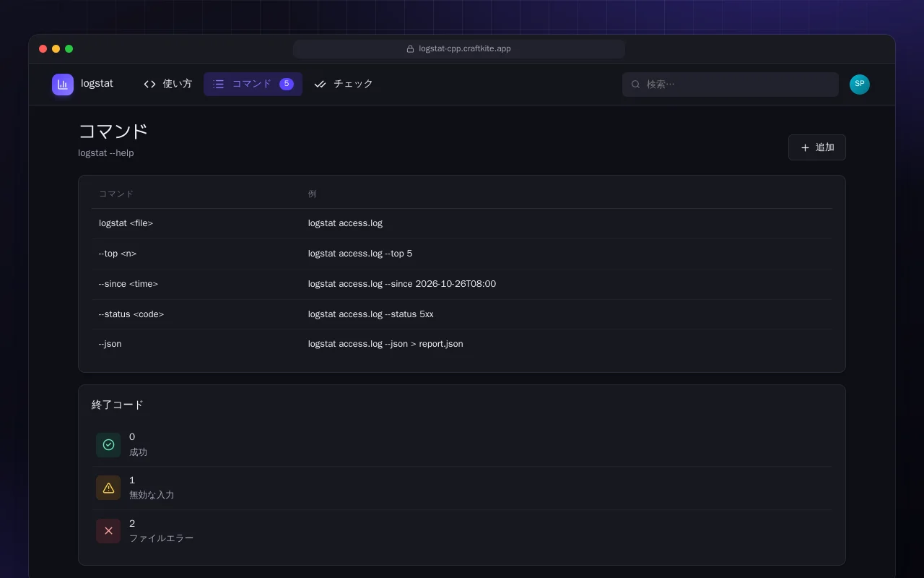Click the ファイルエラー exit code label
This screenshot has width=924, height=578.
(161, 538)
